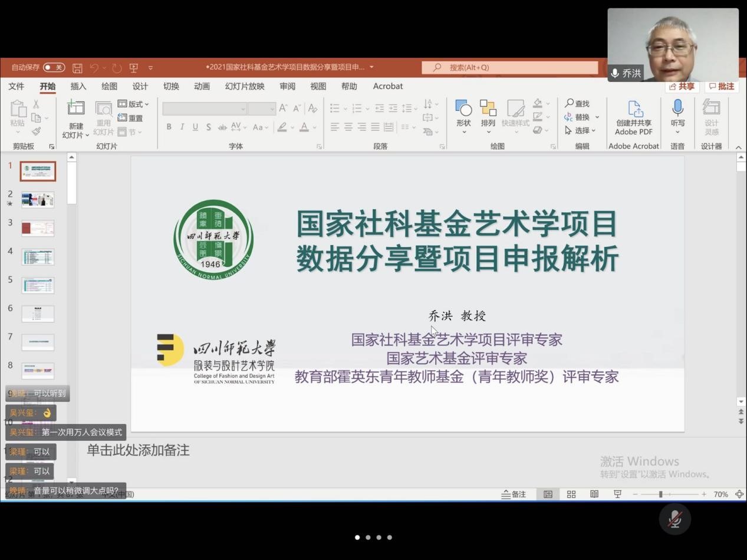Click the zoom slider handle

pos(660,495)
